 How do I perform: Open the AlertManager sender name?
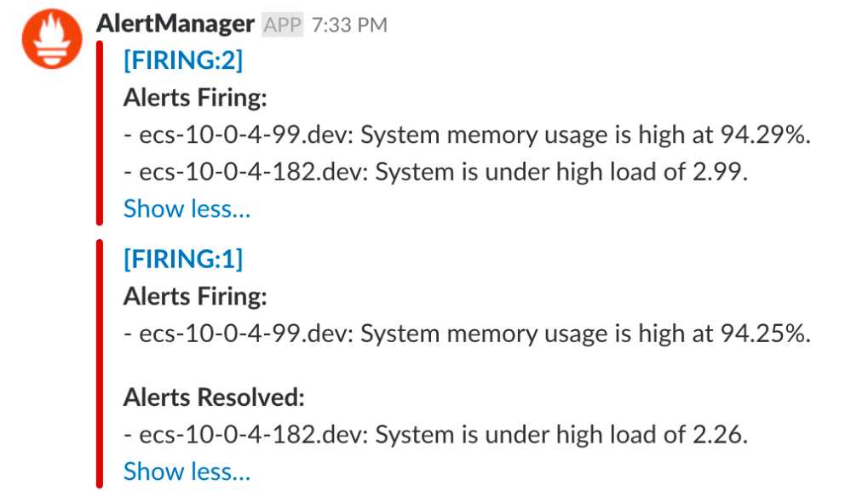pyautogui.click(x=175, y=25)
